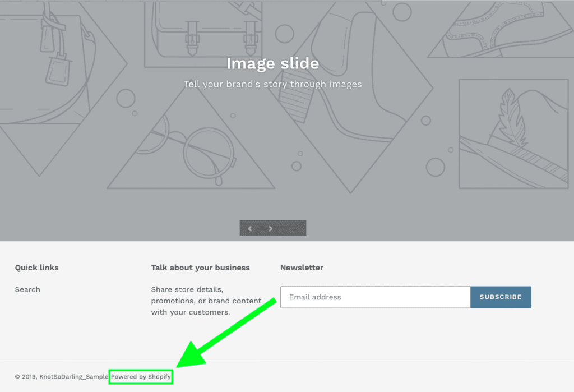The width and height of the screenshot is (574, 392).
Task: Advance to the next slide with right chevron
Action: pos(271,228)
